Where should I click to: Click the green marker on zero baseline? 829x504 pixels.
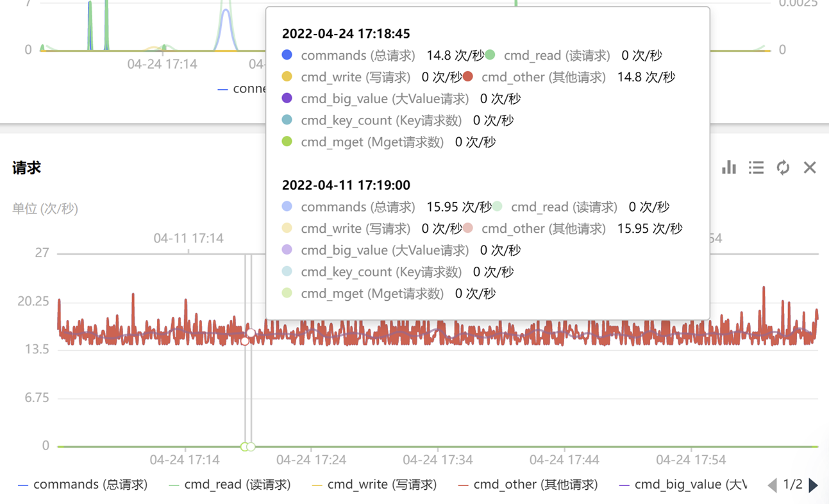244,446
